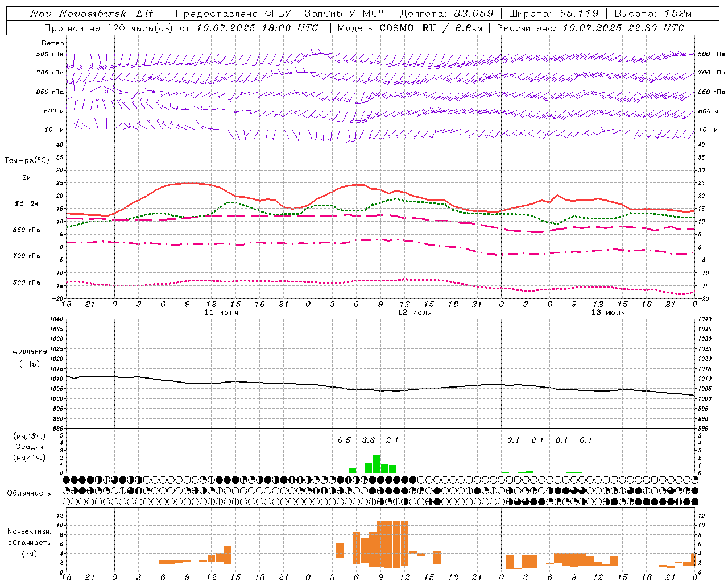Image resolution: width=728 pixels, height=582 pixels.
Task: Click the "Td 2м" dew point legend label
Action: pyautogui.click(x=26, y=203)
